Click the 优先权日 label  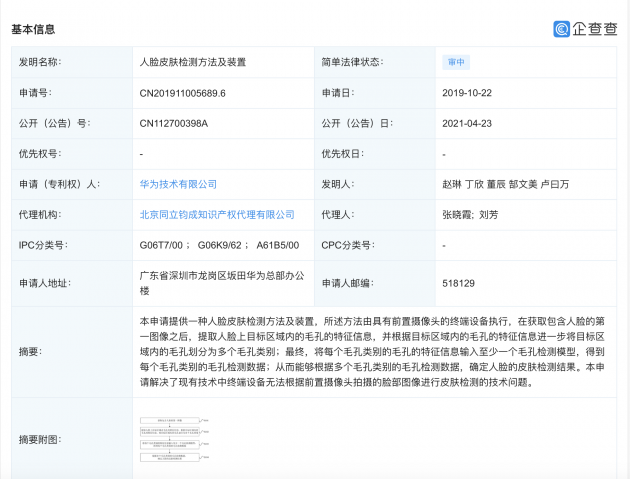coord(342,154)
